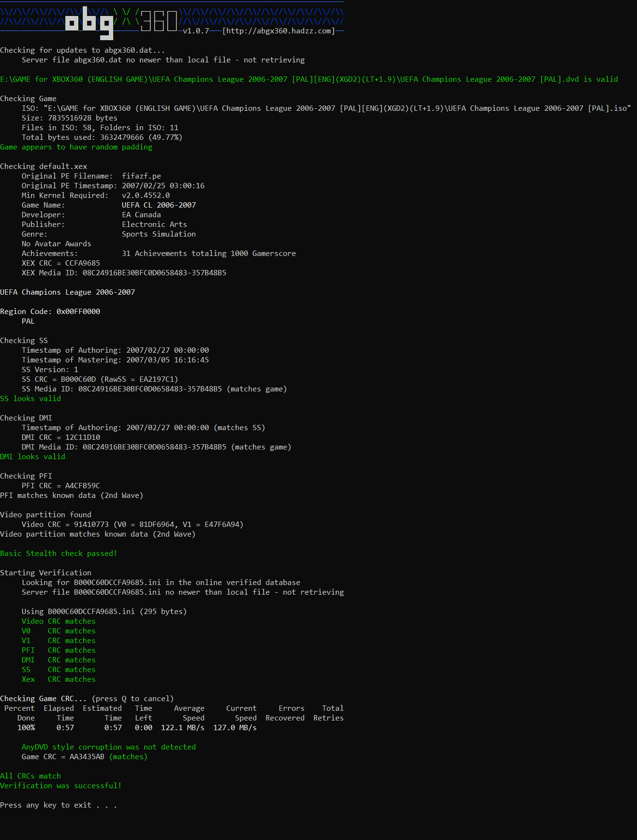Click standalone title 'UEFA Champions League 2006-2007'

67,292
